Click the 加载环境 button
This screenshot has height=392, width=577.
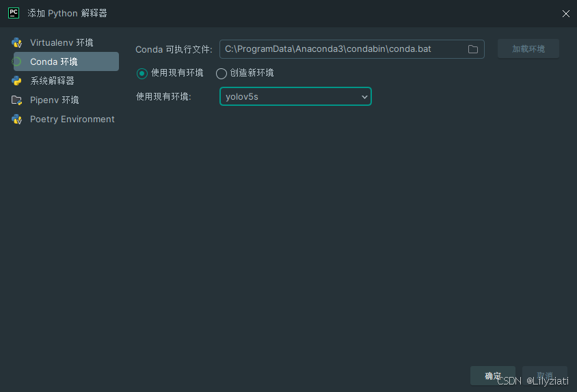pyautogui.click(x=528, y=48)
